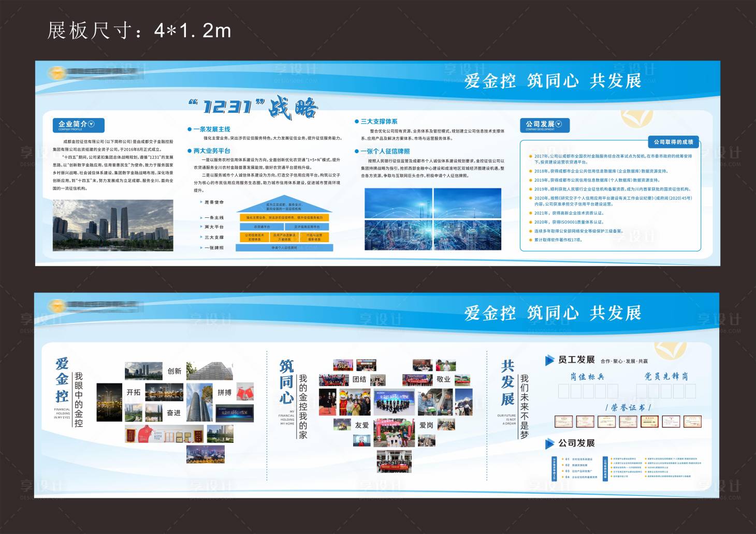The width and height of the screenshot is (756, 534).
Task: Click the 2021年 高新企业技术资质认证 entry
Action: coord(569,213)
